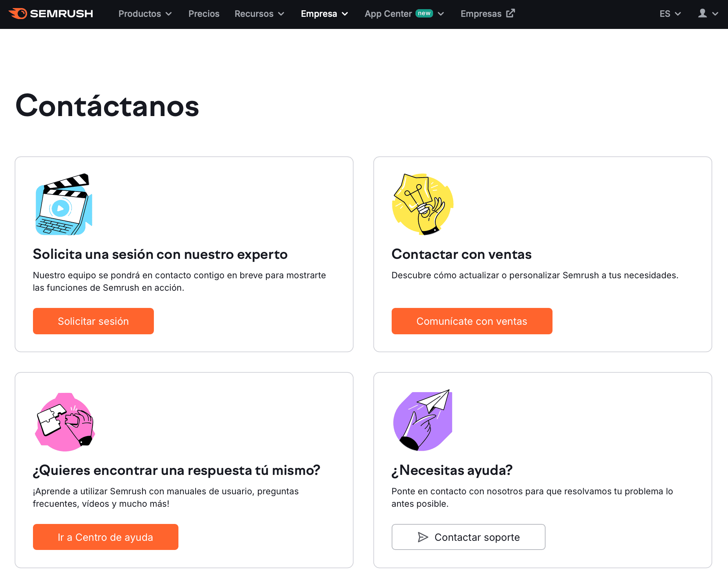Click the pink puzzle pieces illustration
The width and height of the screenshot is (728, 584).
[x=65, y=422]
